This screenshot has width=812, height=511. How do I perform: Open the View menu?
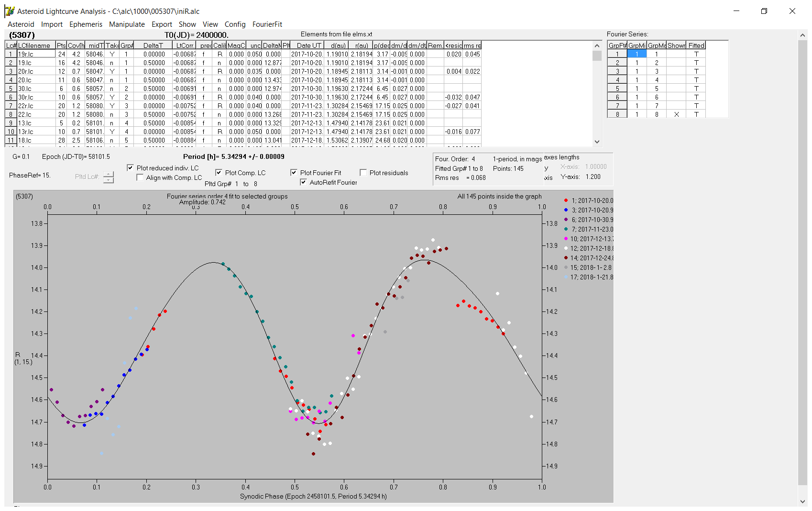click(x=210, y=24)
